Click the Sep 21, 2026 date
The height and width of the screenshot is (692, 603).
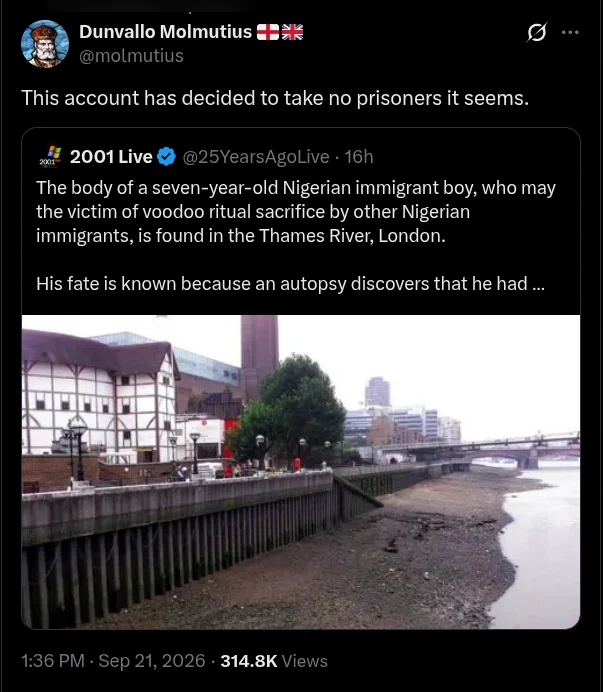point(152,661)
